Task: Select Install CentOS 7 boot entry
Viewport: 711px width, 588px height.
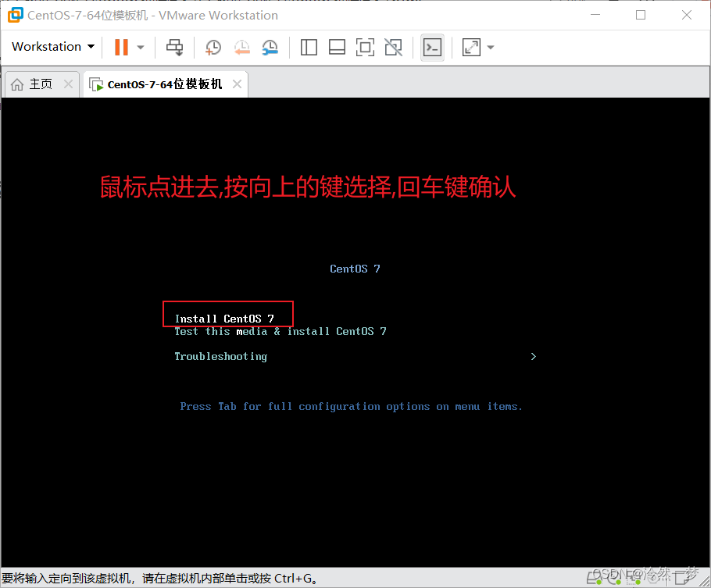Action: point(224,319)
